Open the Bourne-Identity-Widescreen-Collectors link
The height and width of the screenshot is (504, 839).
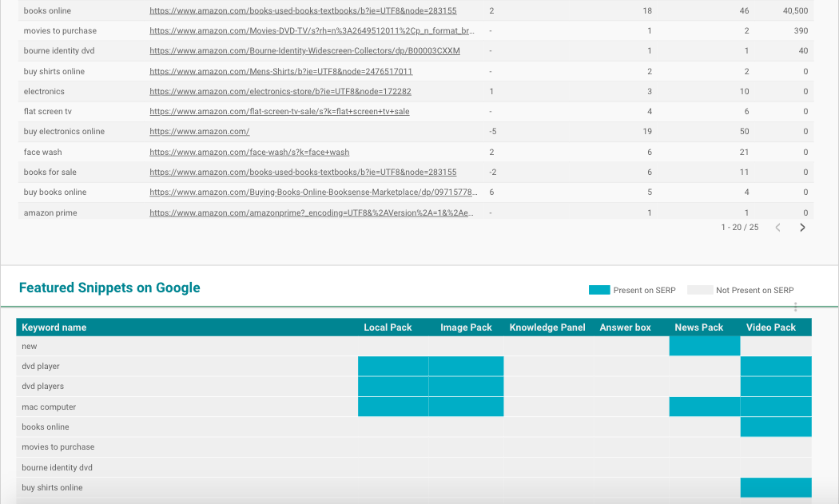(304, 51)
